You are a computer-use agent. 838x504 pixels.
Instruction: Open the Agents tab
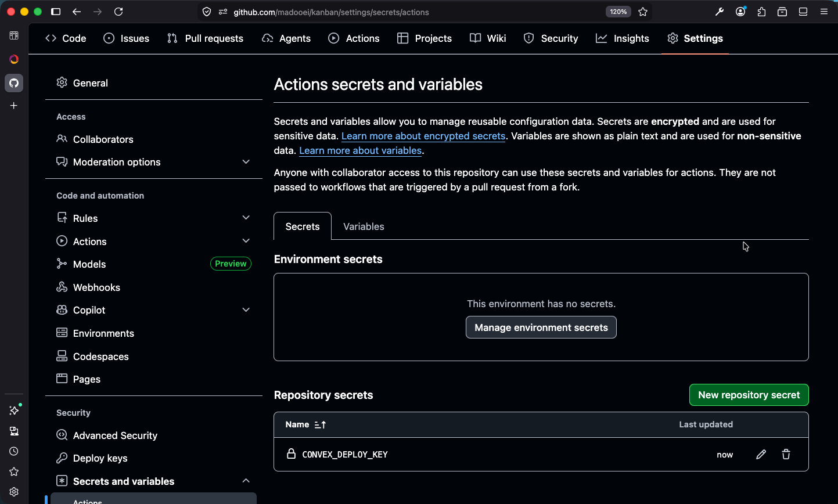[286, 38]
